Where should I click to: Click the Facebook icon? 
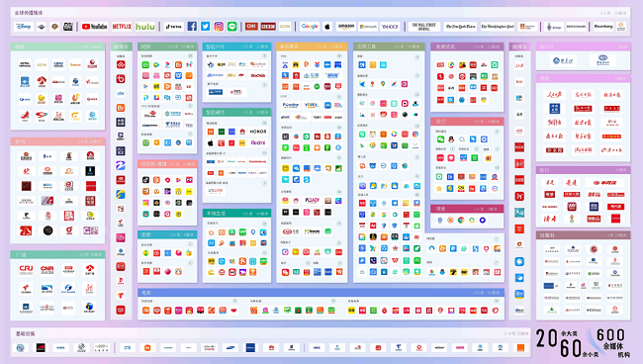(192, 27)
